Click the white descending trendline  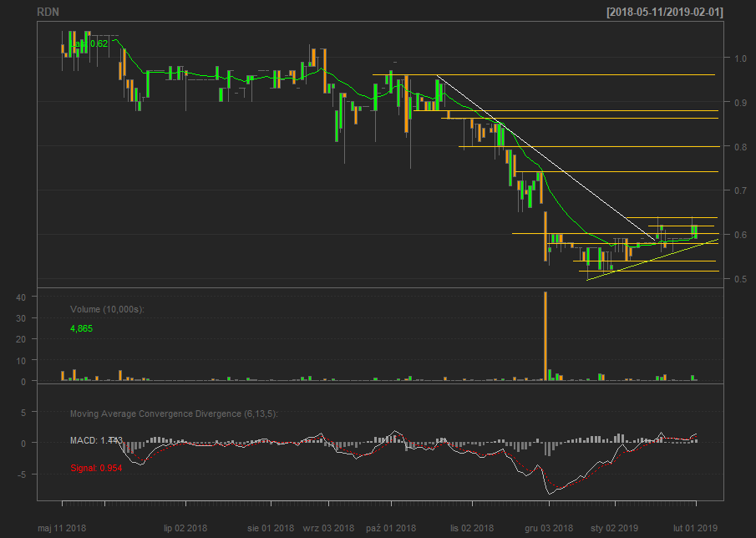click(x=545, y=158)
